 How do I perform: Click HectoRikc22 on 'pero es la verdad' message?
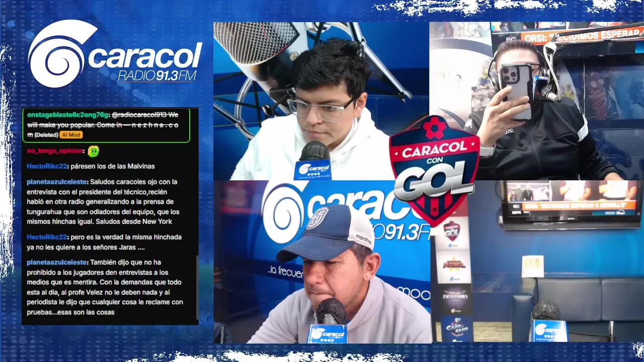47,237
